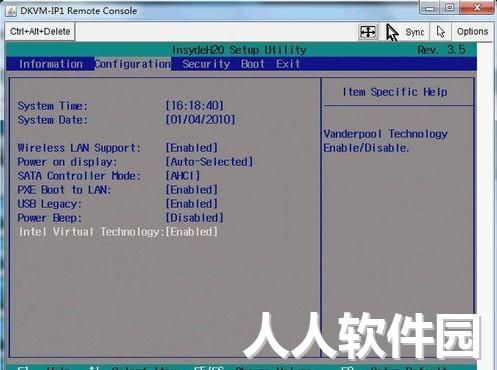The width and height of the screenshot is (497, 370).
Task: Click the 'Item Specific Help' heading
Action: [x=395, y=92]
